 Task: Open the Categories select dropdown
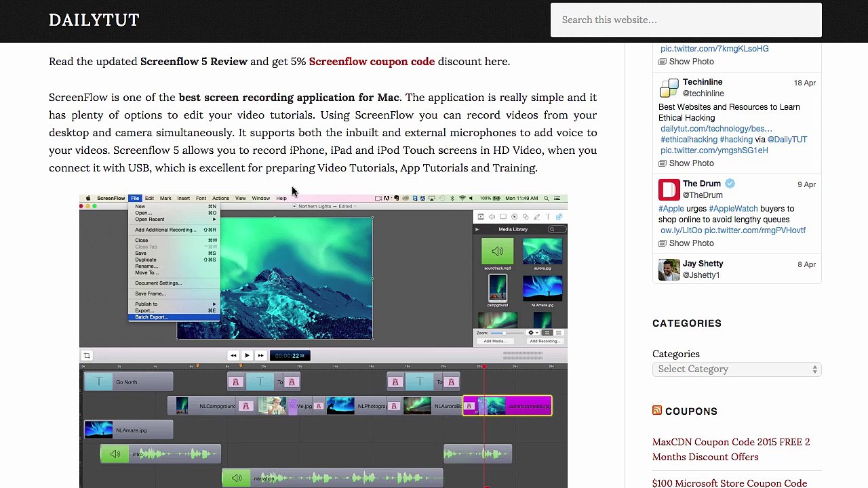click(736, 369)
